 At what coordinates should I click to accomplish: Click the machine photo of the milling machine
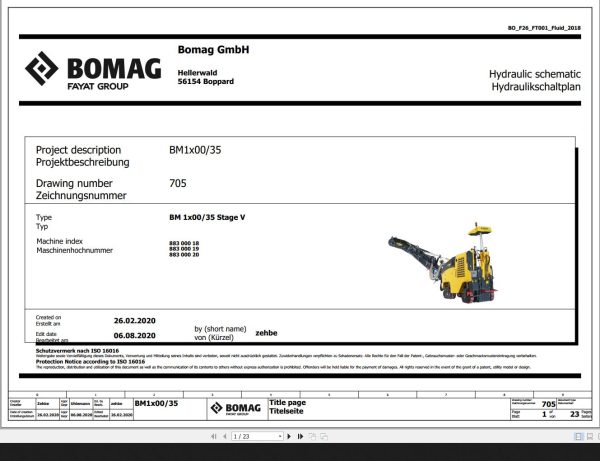coord(443,263)
